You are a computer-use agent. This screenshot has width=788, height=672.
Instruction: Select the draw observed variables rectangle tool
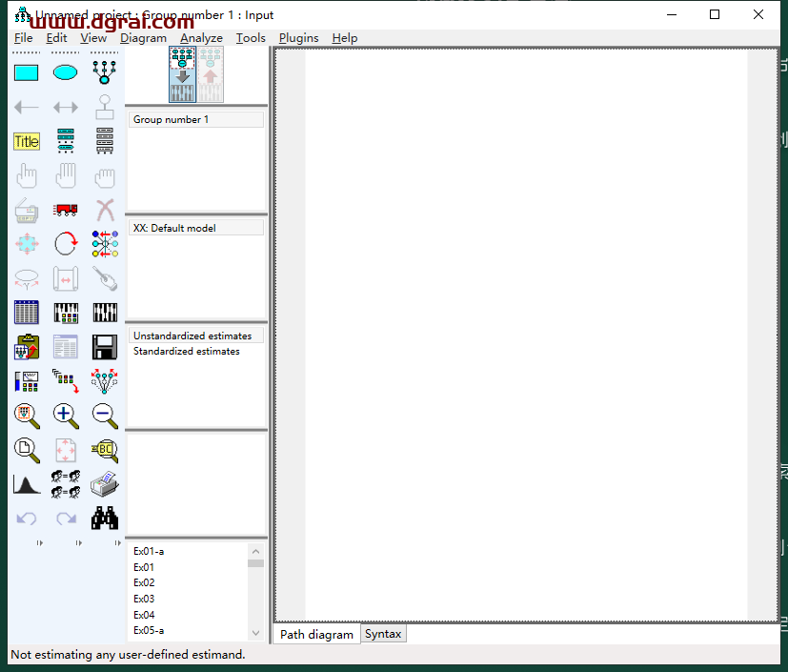click(26, 72)
